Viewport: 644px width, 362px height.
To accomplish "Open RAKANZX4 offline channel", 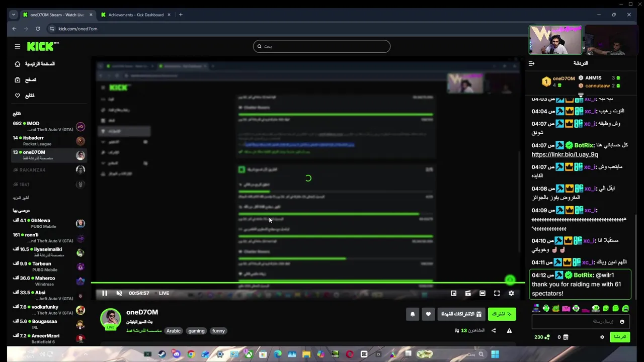I will [x=49, y=170].
